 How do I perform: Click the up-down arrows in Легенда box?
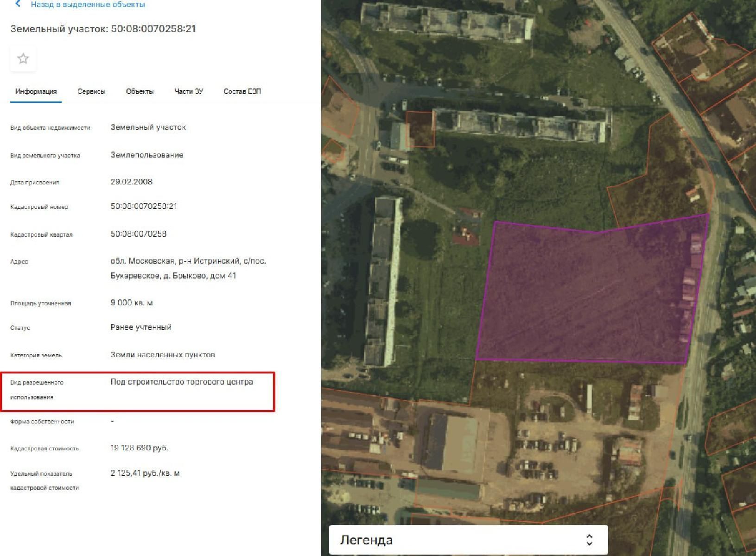point(589,540)
